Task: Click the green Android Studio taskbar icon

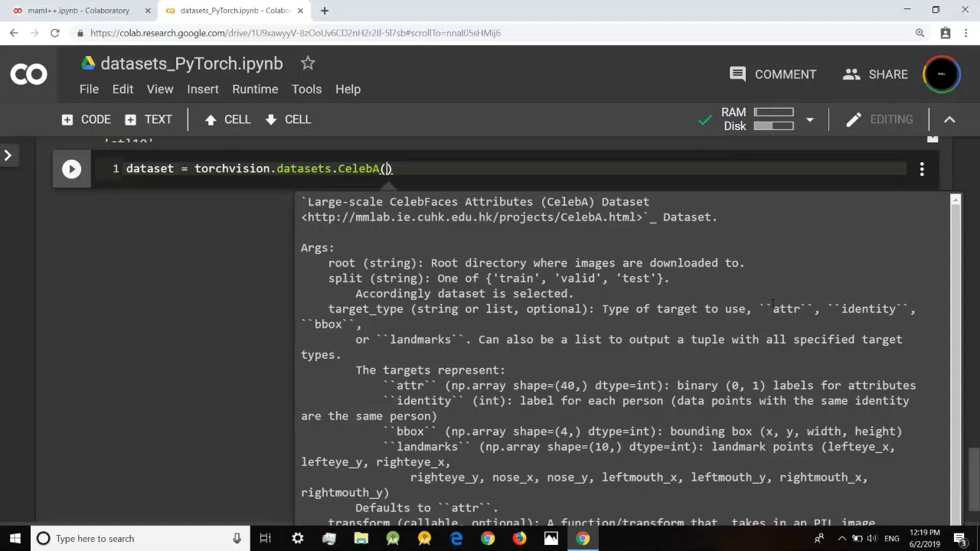Action: (x=393, y=539)
